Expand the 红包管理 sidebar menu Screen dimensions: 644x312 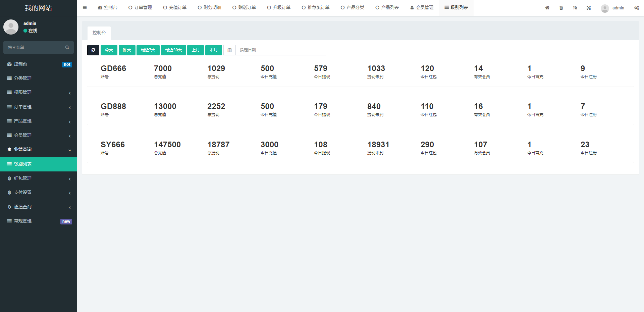39,178
